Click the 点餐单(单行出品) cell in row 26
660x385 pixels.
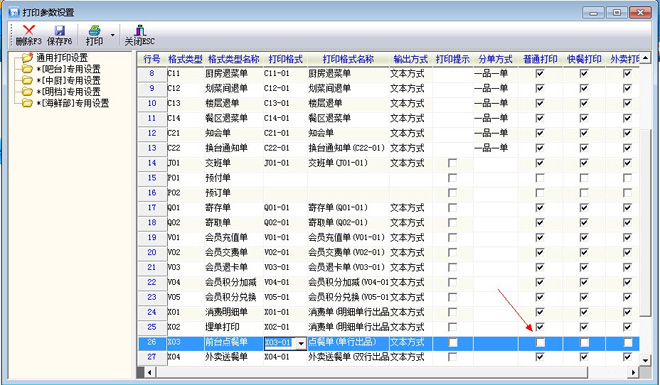348,342
